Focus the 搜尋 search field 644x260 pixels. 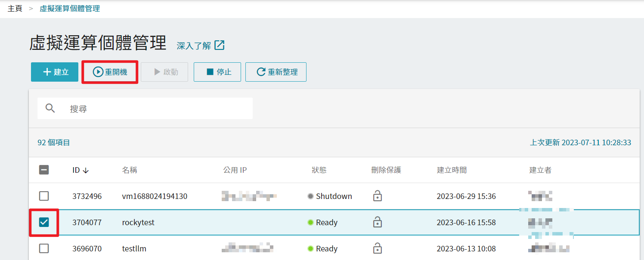pos(145,108)
